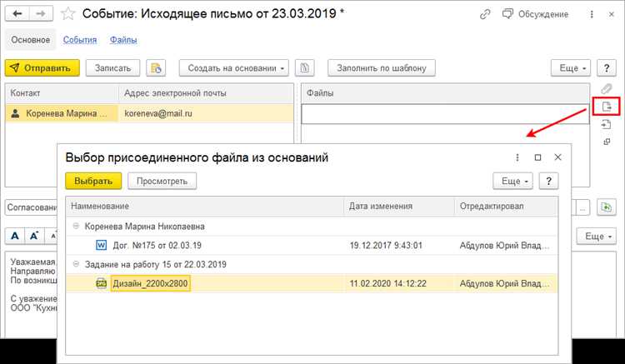The height and width of the screenshot is (364, 625).
Task: Add the event to favorites with the star
Action: pyautogui.click(x=68, y=14)
